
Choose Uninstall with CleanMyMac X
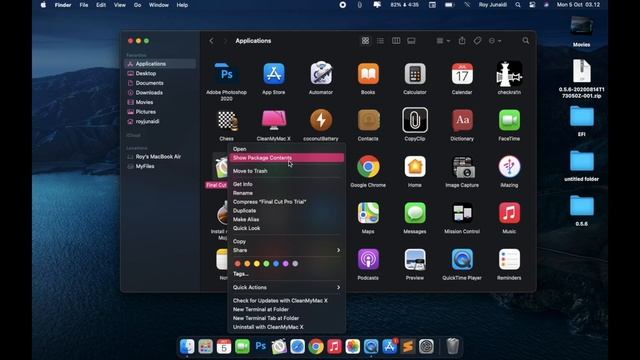point(286,327)
